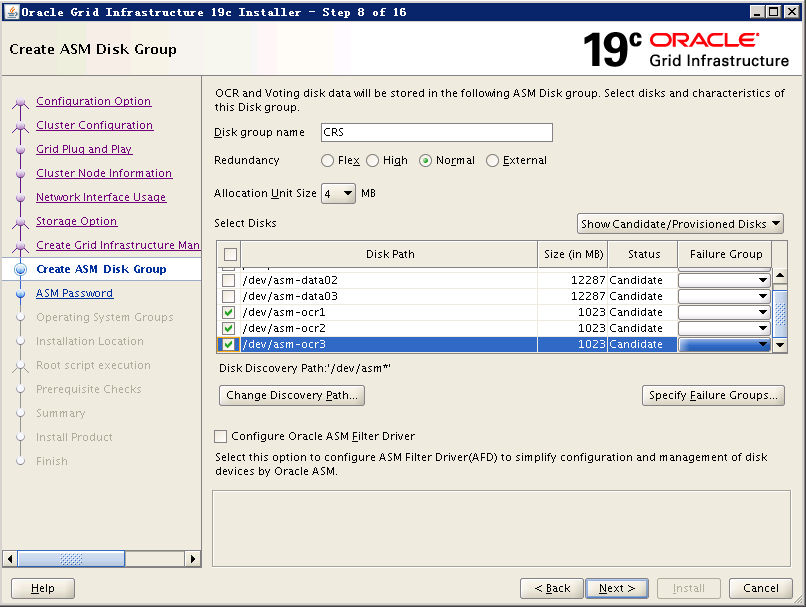
Task: Uncheck the /dev/asm-ocr2 disk checkbox
Action: point(229,328)
